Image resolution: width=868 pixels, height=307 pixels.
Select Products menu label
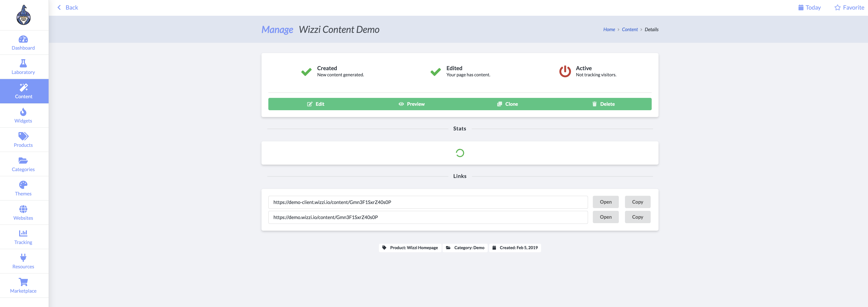tap(23, 145)
